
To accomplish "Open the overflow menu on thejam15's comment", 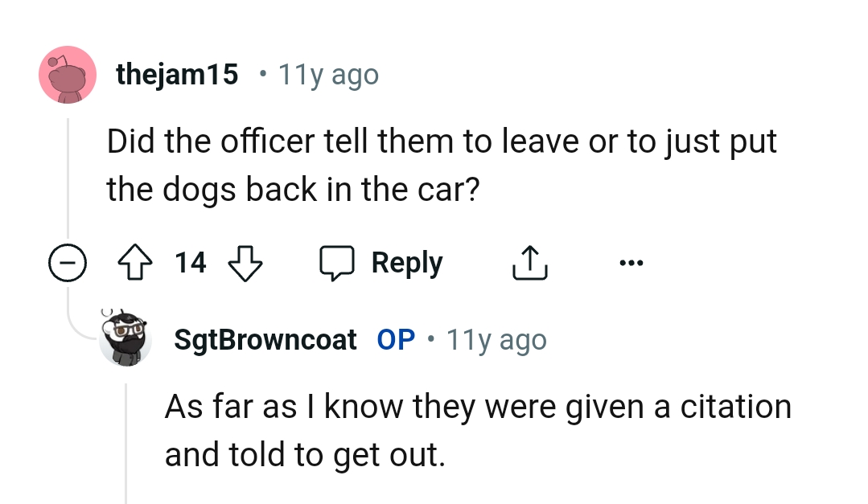I will click(631, 261).
